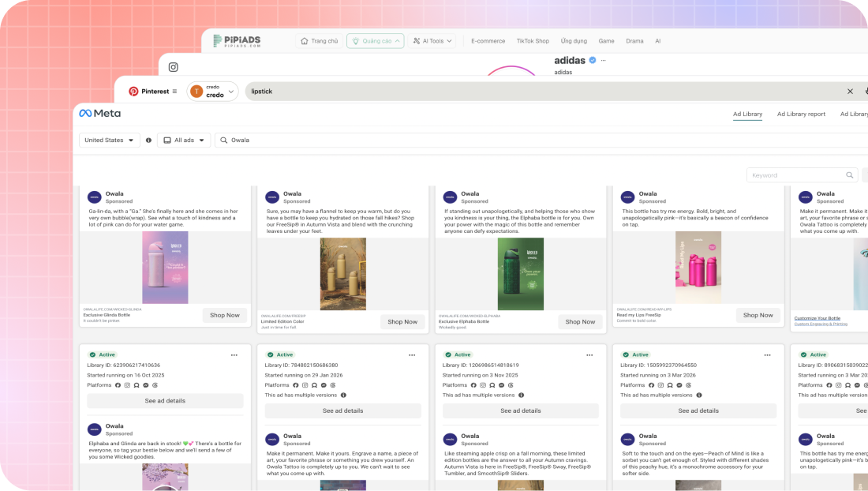Click the Instagram logo icon
The width and height of the screenshot is (868, 491).
click(x=174, y=67)
